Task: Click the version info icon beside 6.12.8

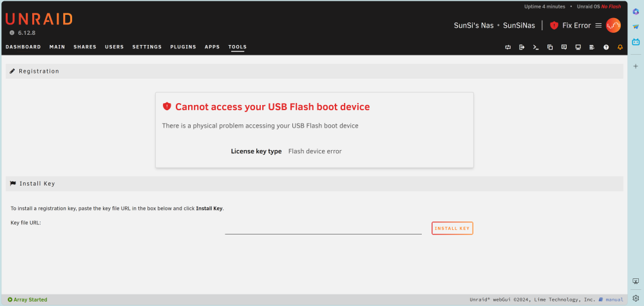Action: click(12, 32)
